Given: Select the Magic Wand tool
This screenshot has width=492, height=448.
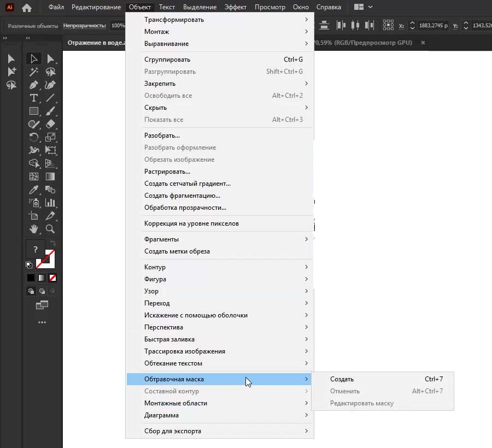Looking at the screenshot, I should pos(34,72).
